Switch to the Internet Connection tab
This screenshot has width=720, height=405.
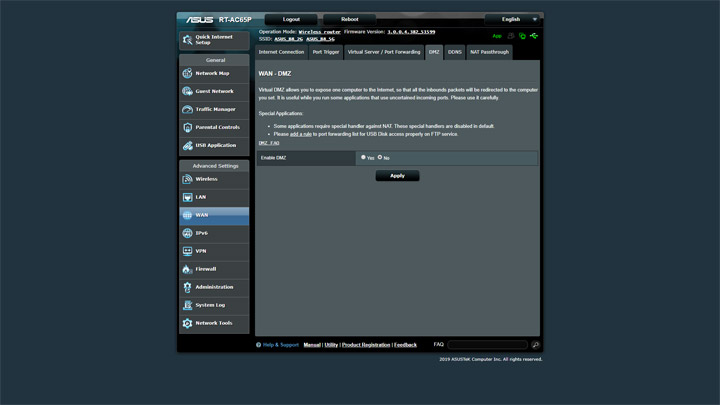click(x=281, y=52)
